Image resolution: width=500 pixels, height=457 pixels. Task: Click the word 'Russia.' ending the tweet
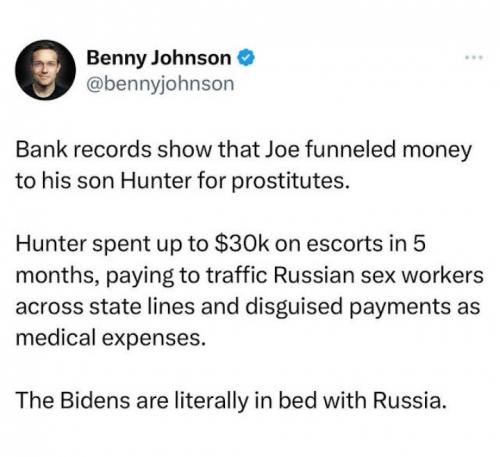(409, 400)
